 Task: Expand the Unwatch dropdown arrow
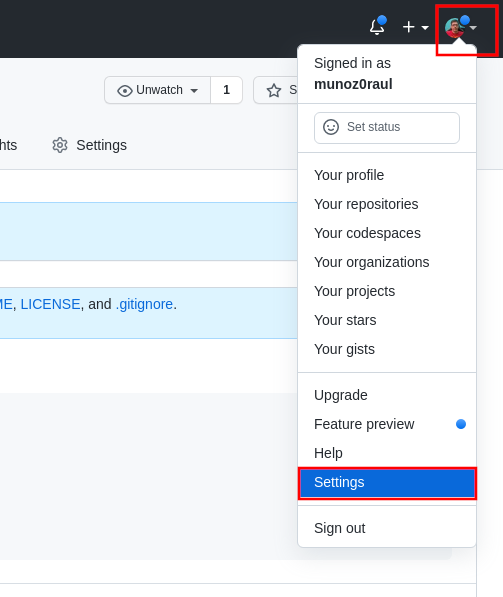point(194,91)
